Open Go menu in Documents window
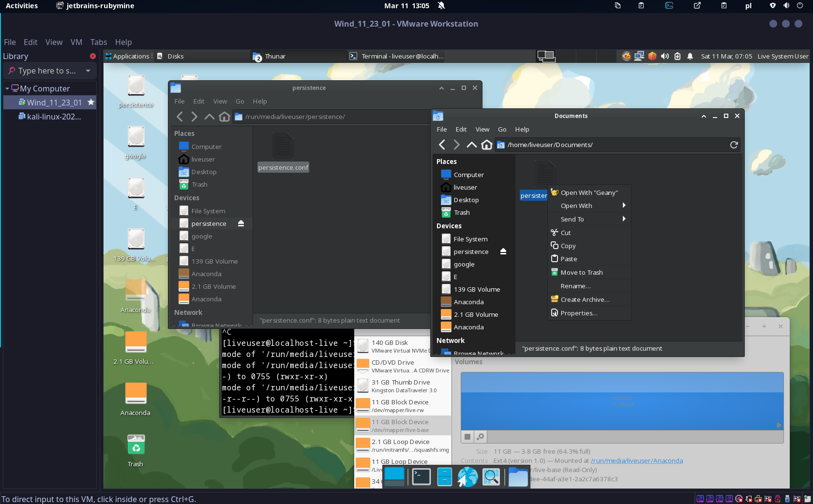Screen dimensions: 813x504 (502, 129)
